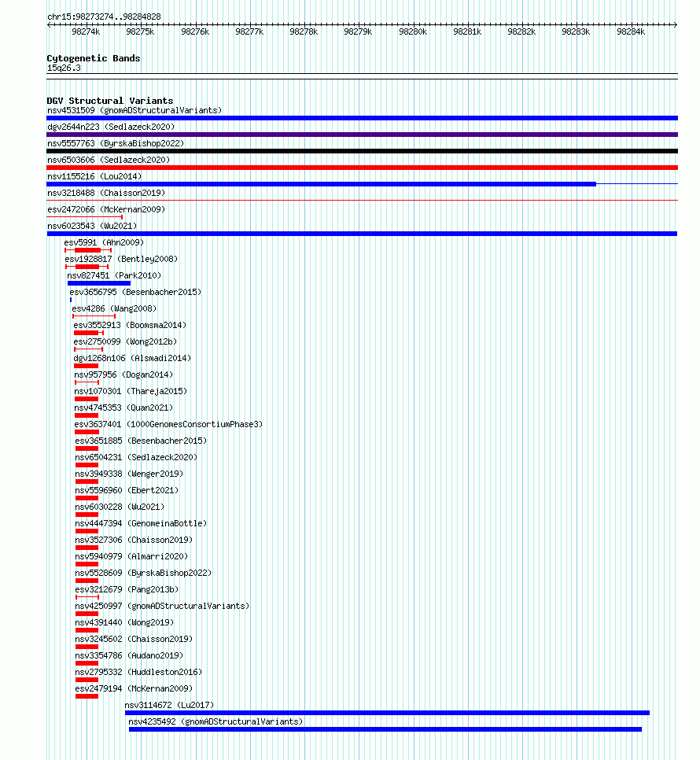Click nsv4745353 (Quan2021) label

(x=123, y=408)
